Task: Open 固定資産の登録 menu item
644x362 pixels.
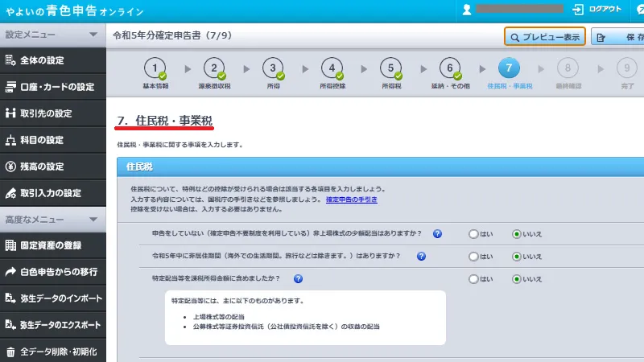Action: coord(53,245)
